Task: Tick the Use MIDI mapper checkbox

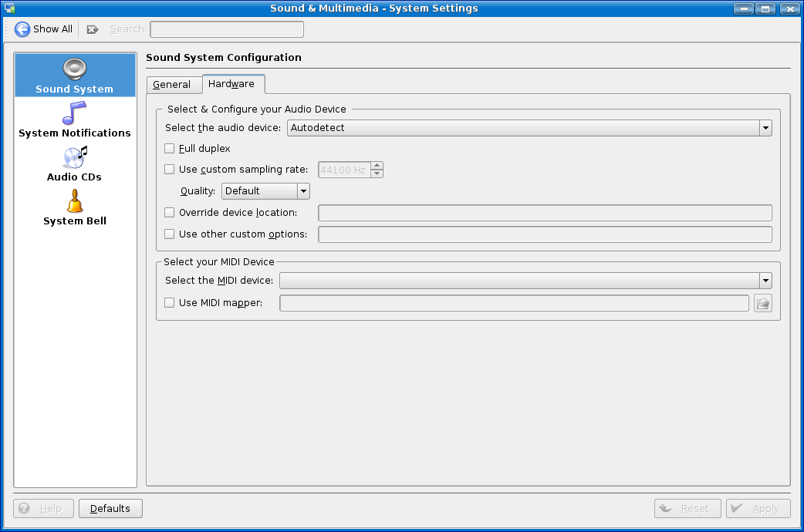Action: pos(170,303)
